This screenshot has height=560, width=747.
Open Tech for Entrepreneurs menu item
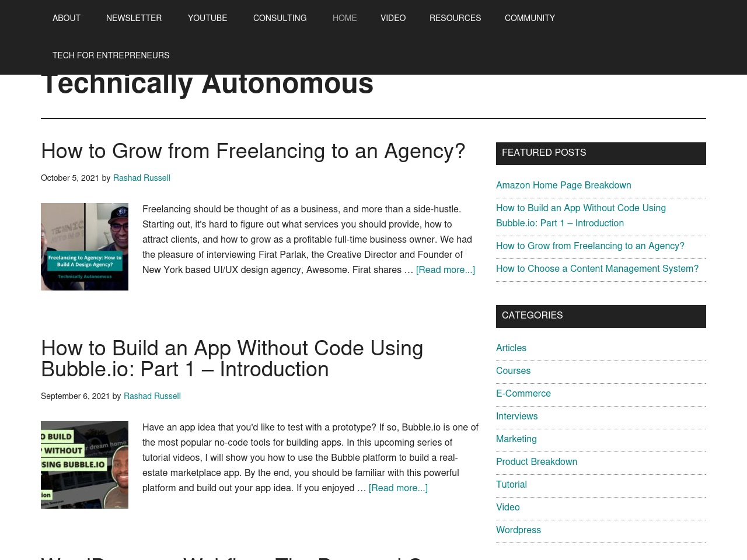click(x=111, y=55)
